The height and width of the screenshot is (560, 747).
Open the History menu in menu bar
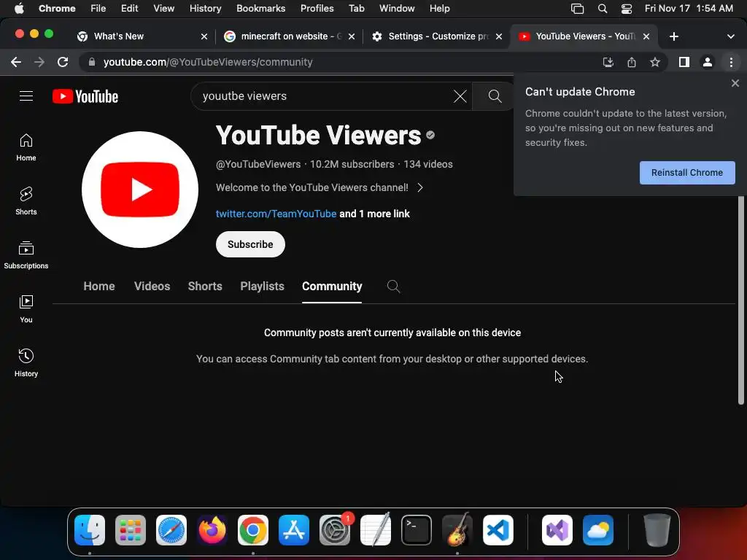pos(205,9)
